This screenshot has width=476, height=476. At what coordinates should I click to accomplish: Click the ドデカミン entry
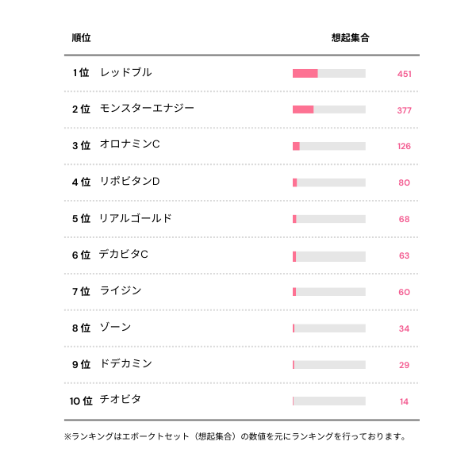pyautogui.click(x=125, y=364)
